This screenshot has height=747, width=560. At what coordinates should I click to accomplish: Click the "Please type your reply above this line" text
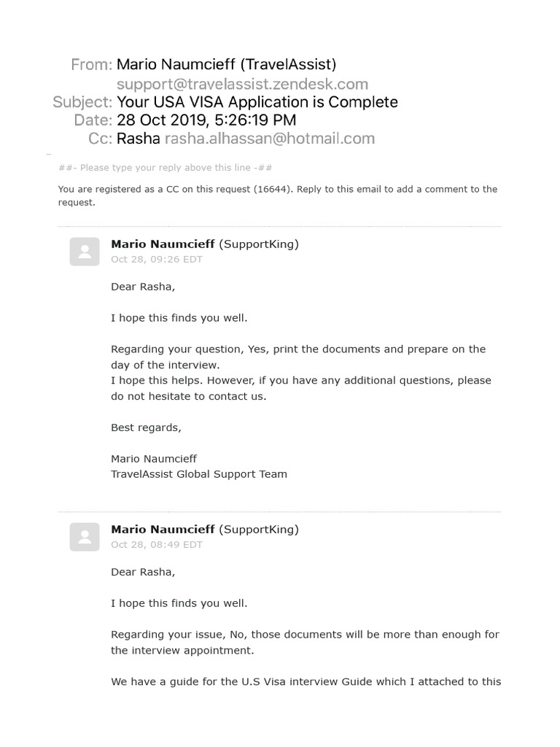[165, 168]
